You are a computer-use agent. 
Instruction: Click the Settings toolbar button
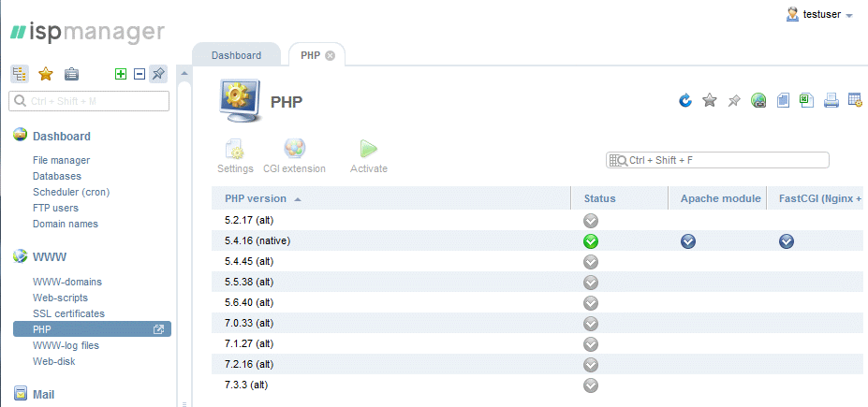235,156
